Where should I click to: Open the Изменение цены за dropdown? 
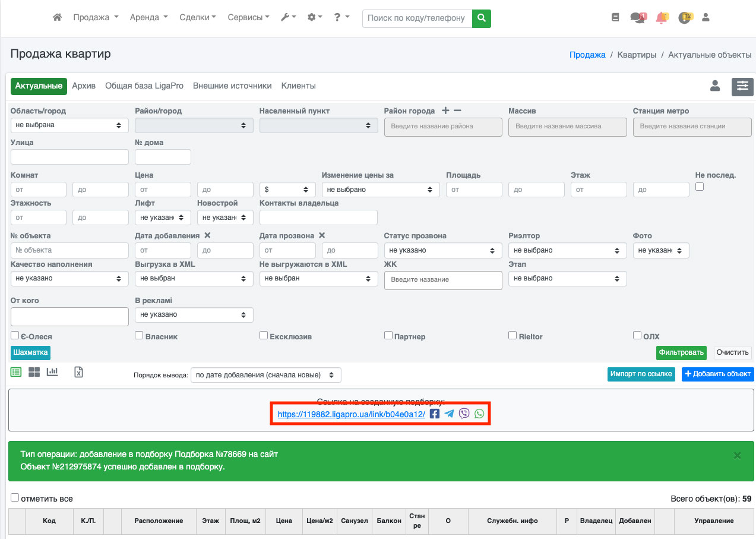(381, 190)
